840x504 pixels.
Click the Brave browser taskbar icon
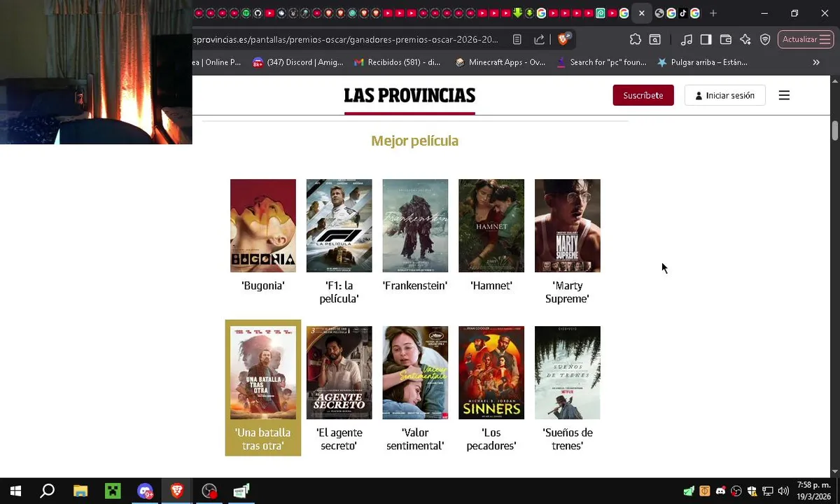tap(177, 491)
